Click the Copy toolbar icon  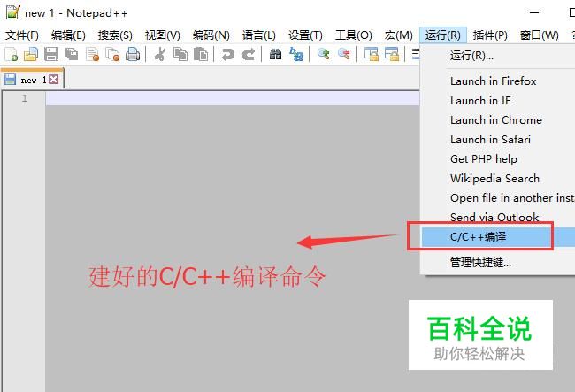tap(180, 54)
